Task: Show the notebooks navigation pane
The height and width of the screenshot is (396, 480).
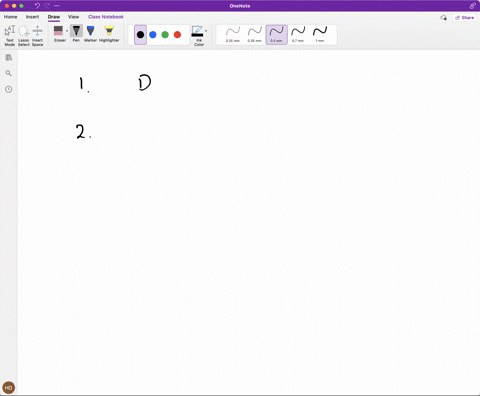Action: [9, 58]
